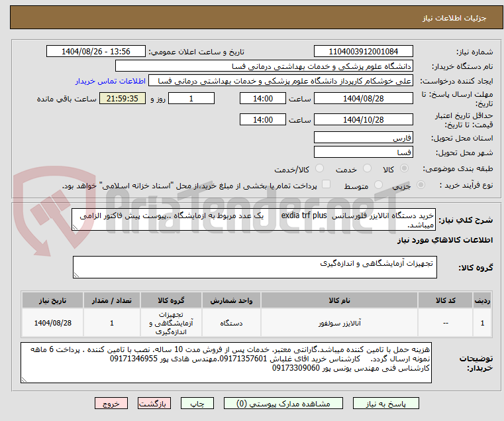This screenshot has width=504, height=421.
Task: Click the resize grip of گروه کالا box
Action: pyautogui.click(x=77, y=275)
